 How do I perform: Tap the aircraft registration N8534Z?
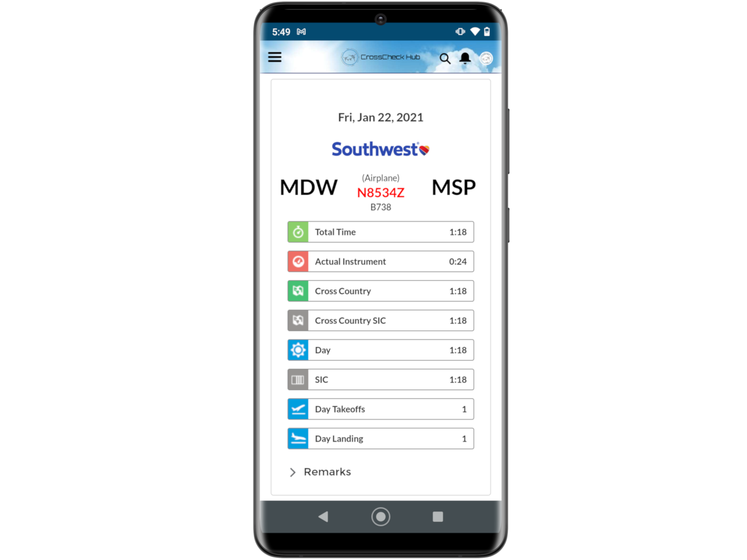[381, 189]
